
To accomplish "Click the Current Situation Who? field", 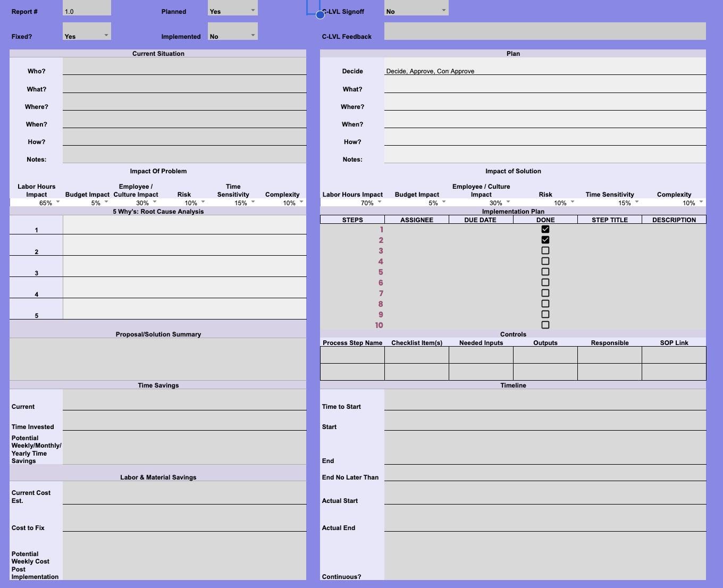I will coord(184,66).
